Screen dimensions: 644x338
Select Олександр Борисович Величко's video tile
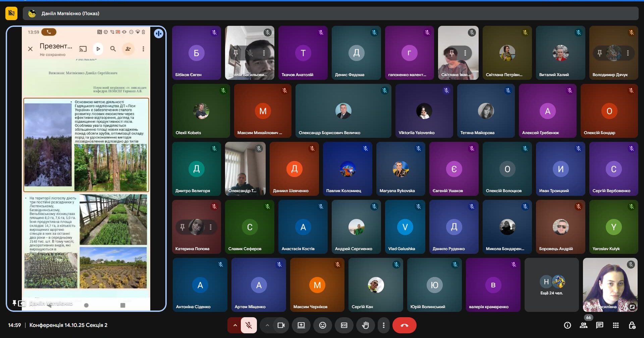[x=343, y=111]
